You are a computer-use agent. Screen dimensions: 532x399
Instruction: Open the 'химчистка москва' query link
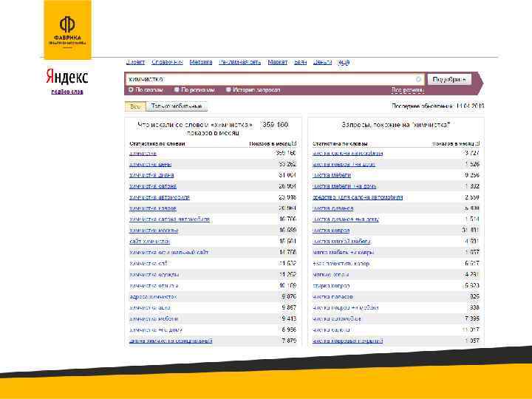(154, 231)
